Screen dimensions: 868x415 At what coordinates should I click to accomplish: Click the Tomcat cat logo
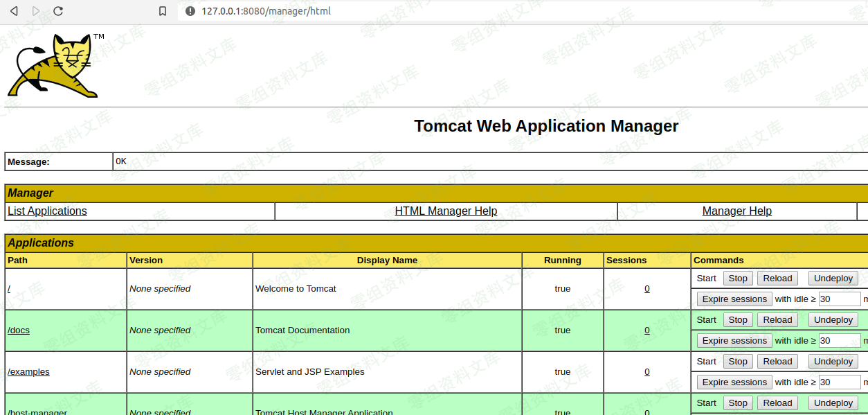55,65
